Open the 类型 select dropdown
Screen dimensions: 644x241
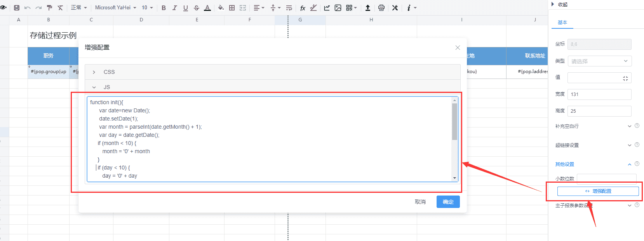(x=599, y=61)
